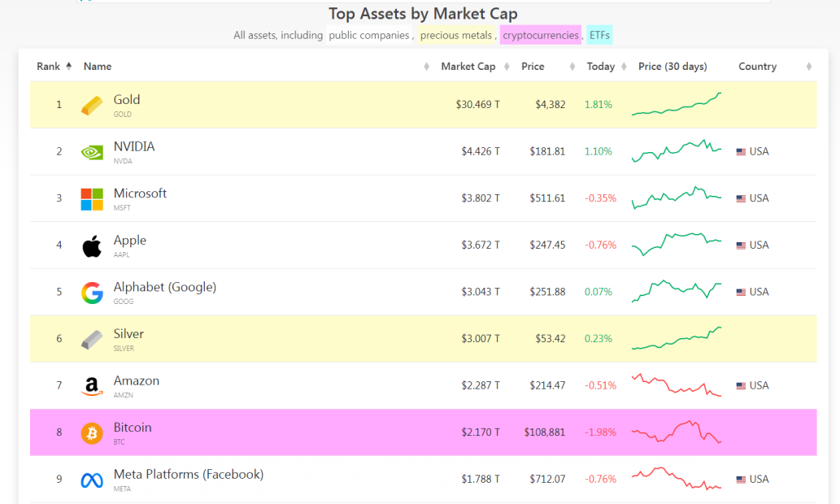This screenshot has width=840, height=504.
Task: Click the Gold bar icon
Action: tap(92, 106)
